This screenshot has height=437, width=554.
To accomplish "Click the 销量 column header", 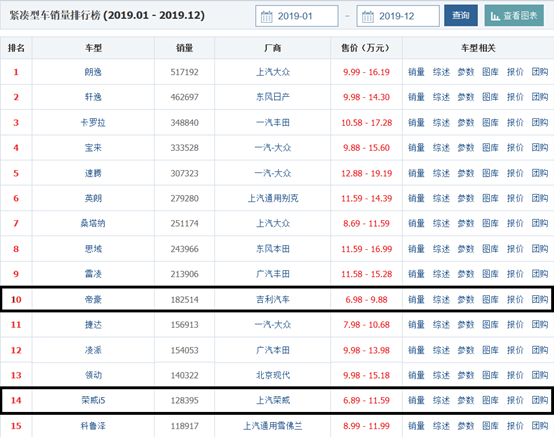I will (184, 48).
